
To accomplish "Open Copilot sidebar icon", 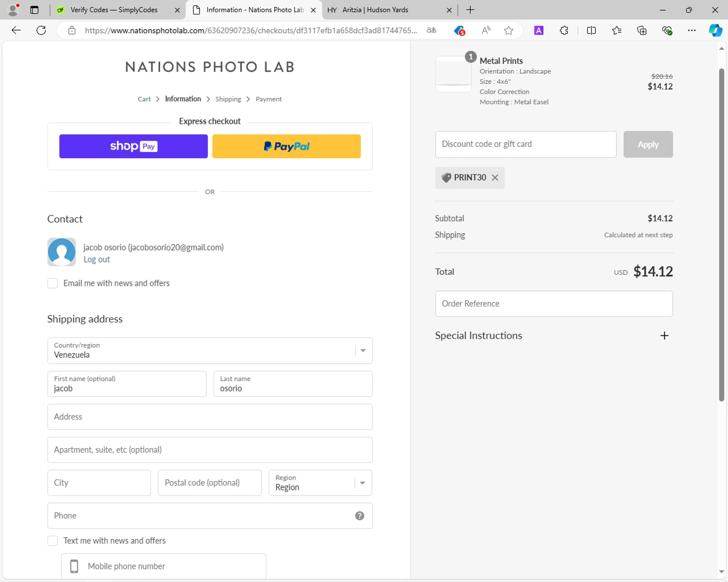I will coord(715,31).
